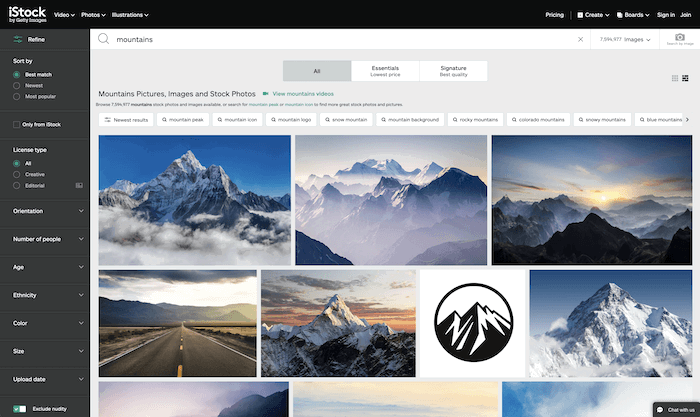Viewport: 700px width, 417px height.
Task: Switch to the mosaic layout view icon
Action: click(685, 78)
